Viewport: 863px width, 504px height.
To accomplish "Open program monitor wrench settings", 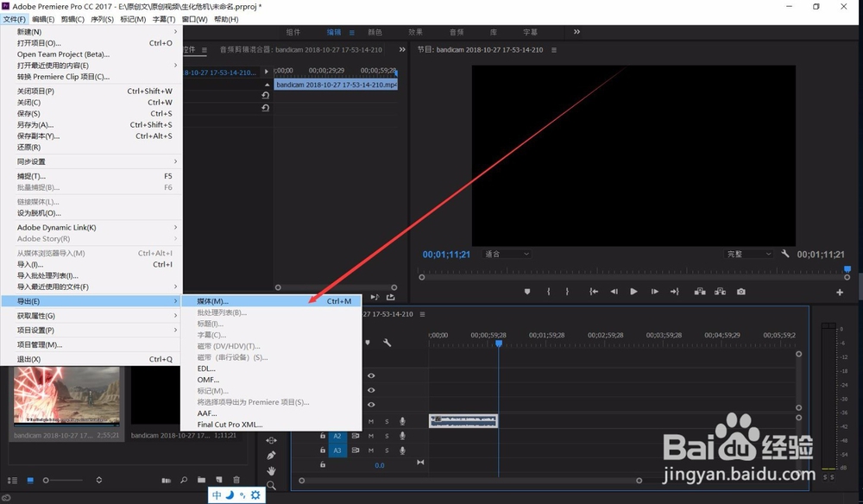I will (x=785, y=254).
